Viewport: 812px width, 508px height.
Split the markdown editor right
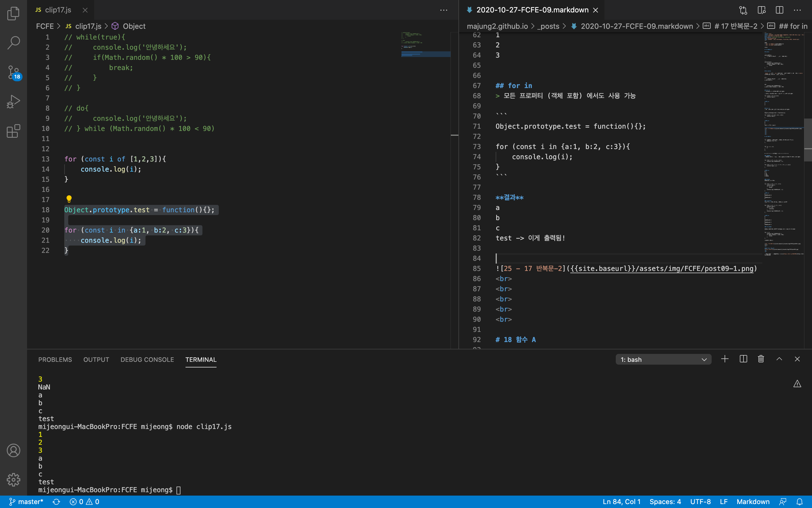coord(780,10)
